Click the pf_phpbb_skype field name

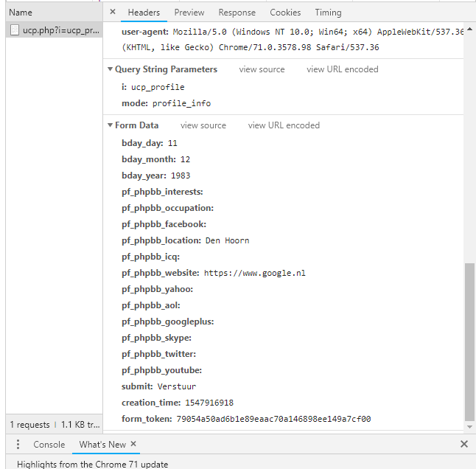[x=156, y=338]
